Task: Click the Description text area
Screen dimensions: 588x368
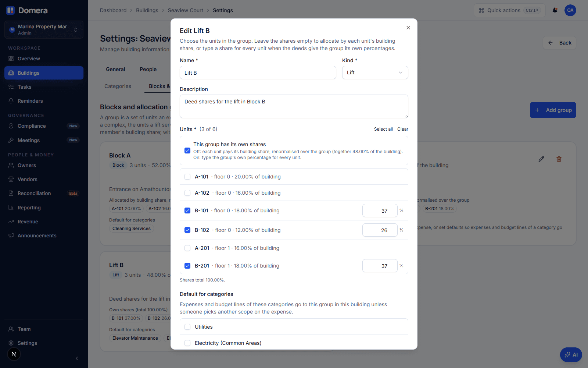Action: 294,106
